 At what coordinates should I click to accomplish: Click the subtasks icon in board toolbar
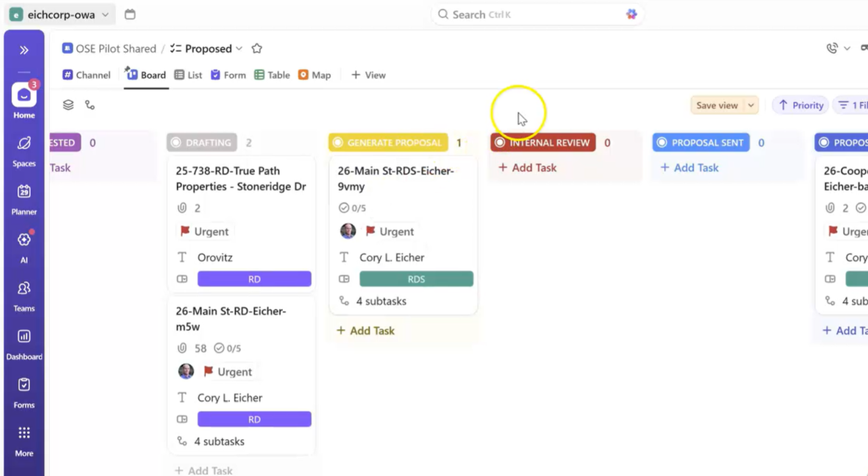point(90,105)
